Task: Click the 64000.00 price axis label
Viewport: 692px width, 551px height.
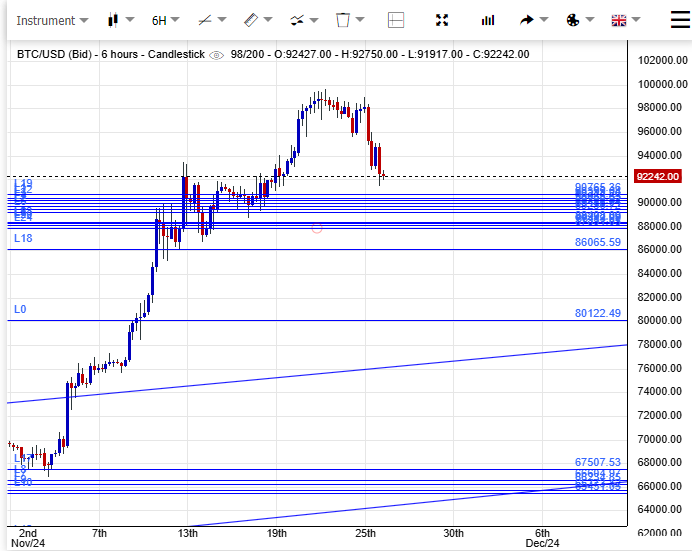Action: pyautogui.click(x=660, y=510)
